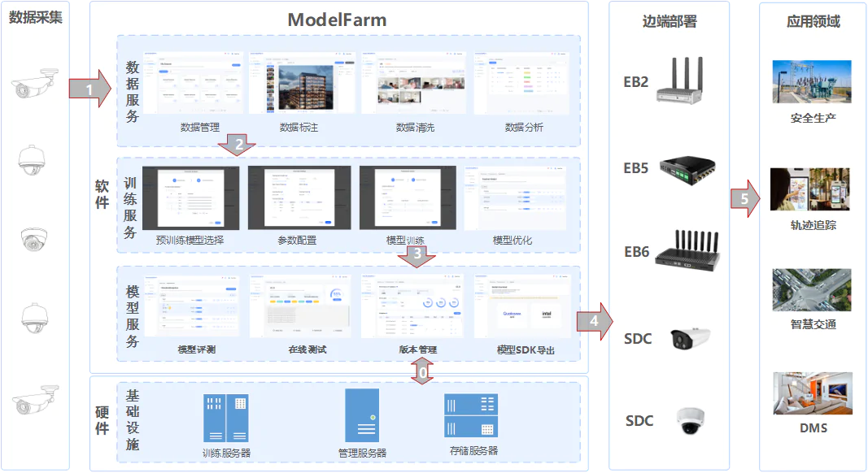
Task: Click the 存储服务器 caption text
Action: (x=473, y=451)
